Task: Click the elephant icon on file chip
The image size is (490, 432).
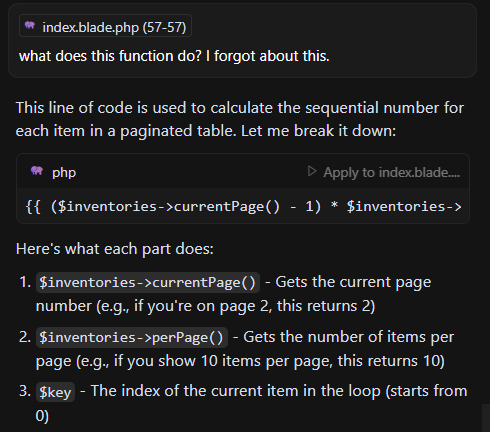Action: click(x=30, y=25)
